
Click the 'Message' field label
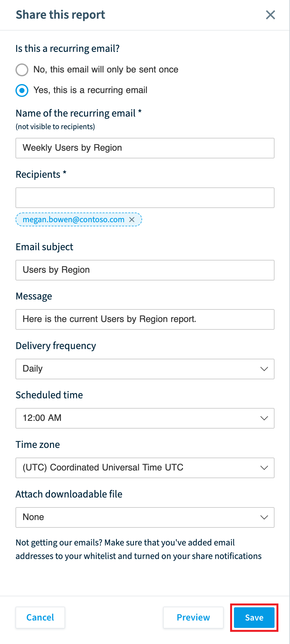pyautogui.click(x=34, y=296)
